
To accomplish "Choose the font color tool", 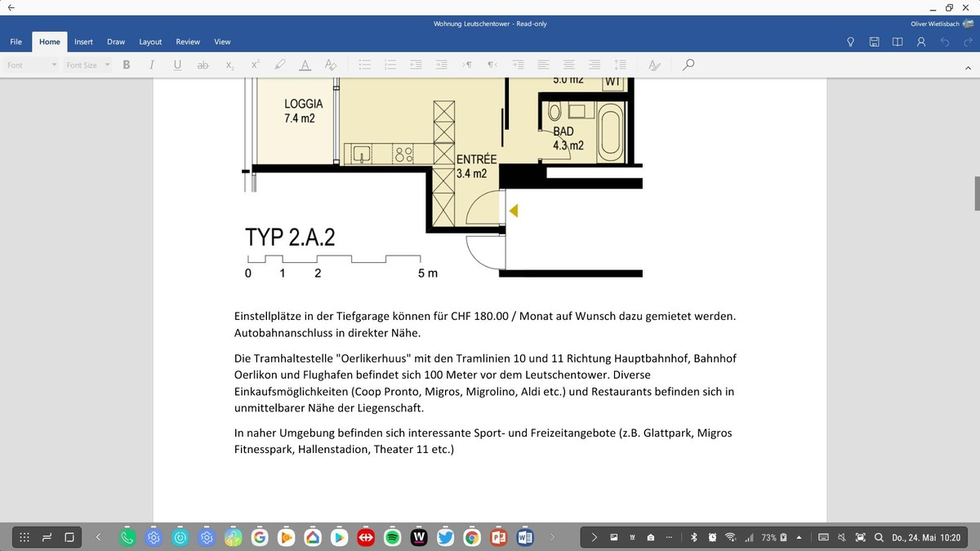I will coord(305,64).
